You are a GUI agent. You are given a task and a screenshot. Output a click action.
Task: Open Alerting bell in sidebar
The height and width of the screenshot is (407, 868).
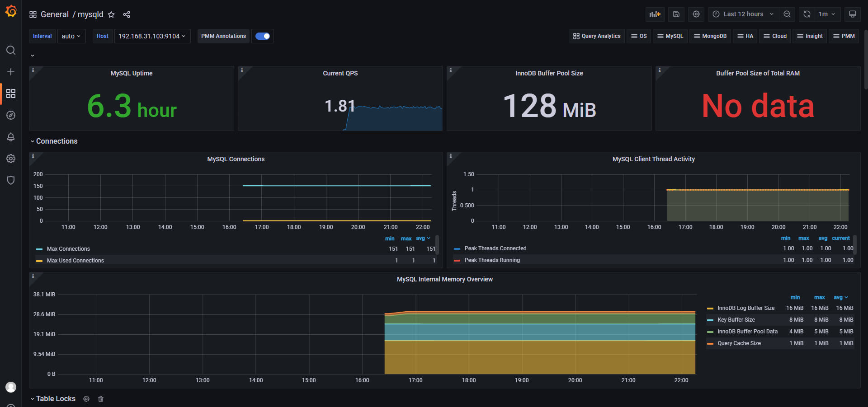(11, 137)
